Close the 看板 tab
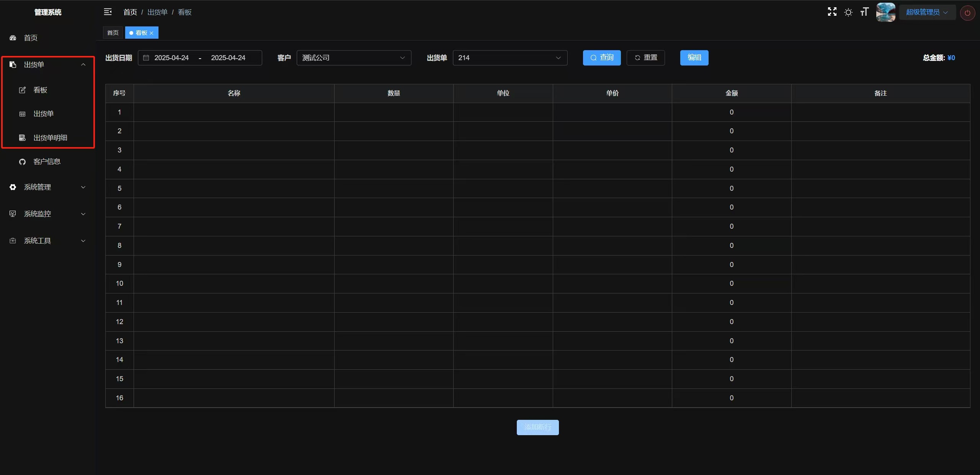Viewport: 980px width, 475px height. coord(152,33)
